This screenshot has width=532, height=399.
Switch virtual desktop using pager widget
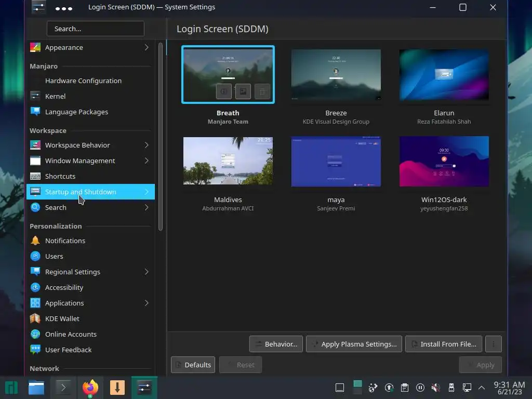[x=357, y=388]
